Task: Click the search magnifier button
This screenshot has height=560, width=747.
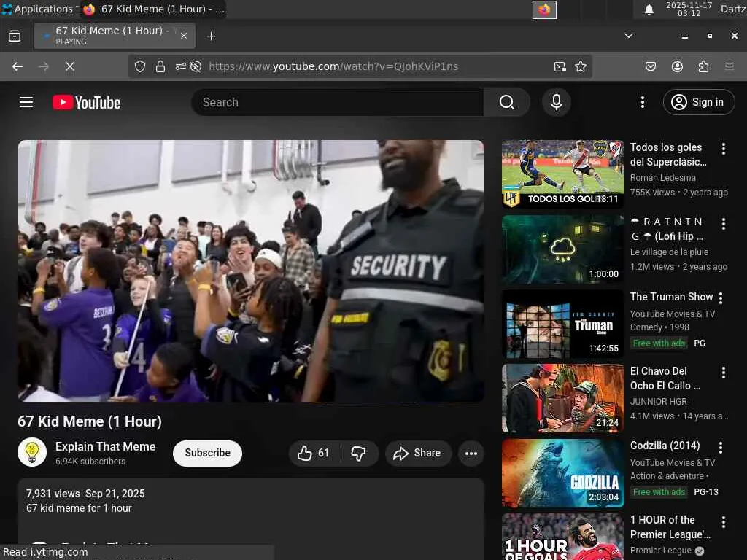Action: click(x=507, y=102)
